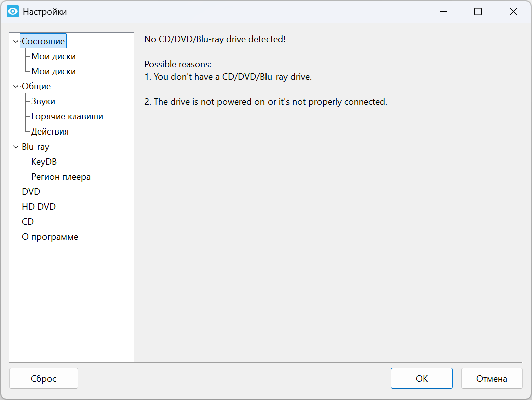
Task: Choose Регион плеера in the tree
Action: pyautogui.click(x=61, y=177)
